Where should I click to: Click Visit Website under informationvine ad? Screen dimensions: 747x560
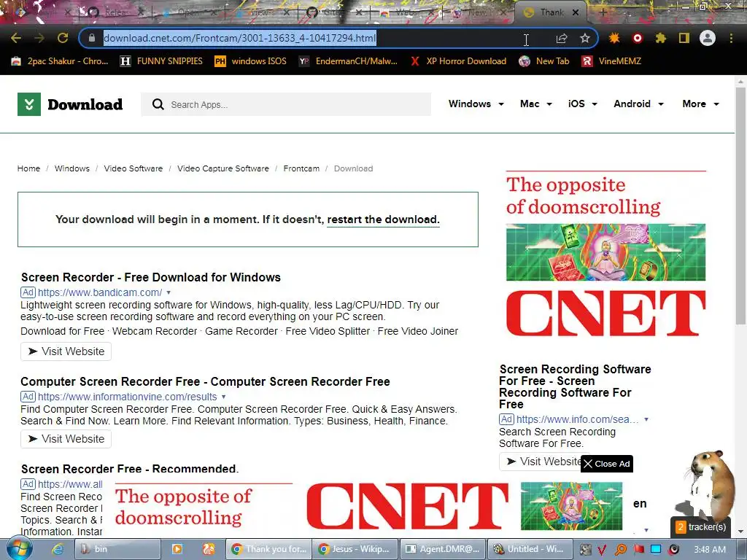click(x=66, y=439)
